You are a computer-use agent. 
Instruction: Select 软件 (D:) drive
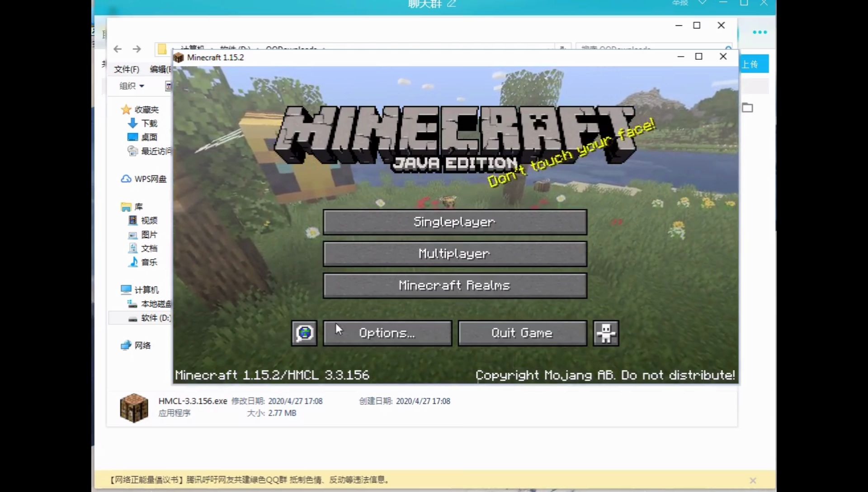click(x=156, y=318)
